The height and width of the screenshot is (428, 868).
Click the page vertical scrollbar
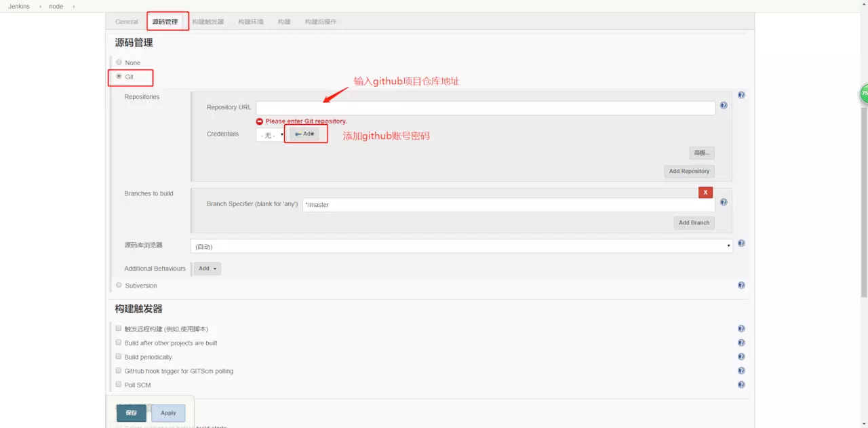coord(863,202)
